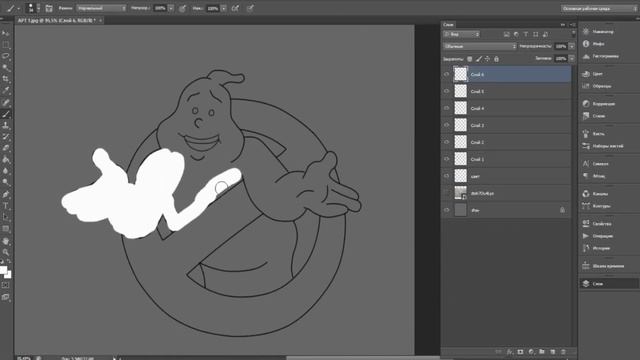Viewport: 640px width, 360px height.
Task: Select the Clone Stamp tool
Action: [6, 125]
